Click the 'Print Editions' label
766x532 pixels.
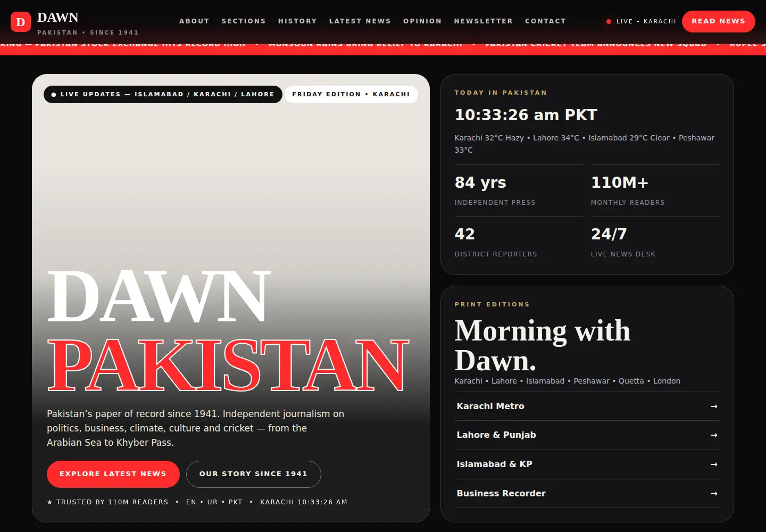coord(492,304)
